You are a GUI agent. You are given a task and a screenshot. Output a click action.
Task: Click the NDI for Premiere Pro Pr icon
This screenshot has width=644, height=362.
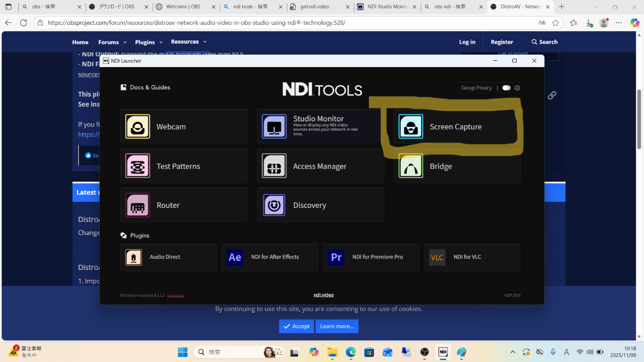(336, 257)
